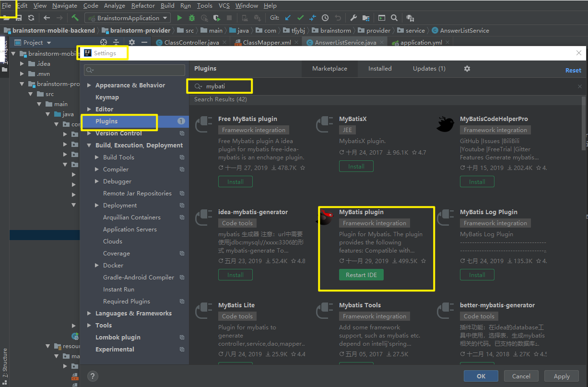Expand the Editor settings node

pyautogui.click(x=89, y=109)
